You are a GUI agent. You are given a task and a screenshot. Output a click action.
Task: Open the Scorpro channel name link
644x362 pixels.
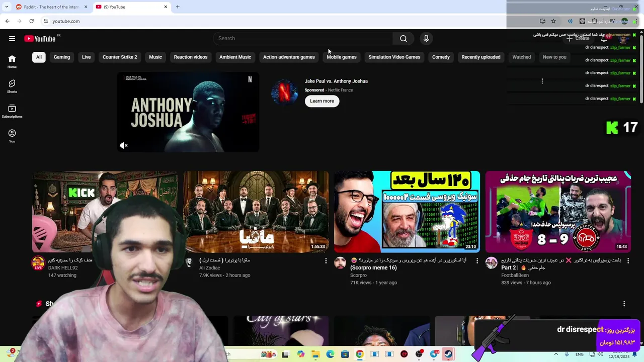click(x=359, y=275)
